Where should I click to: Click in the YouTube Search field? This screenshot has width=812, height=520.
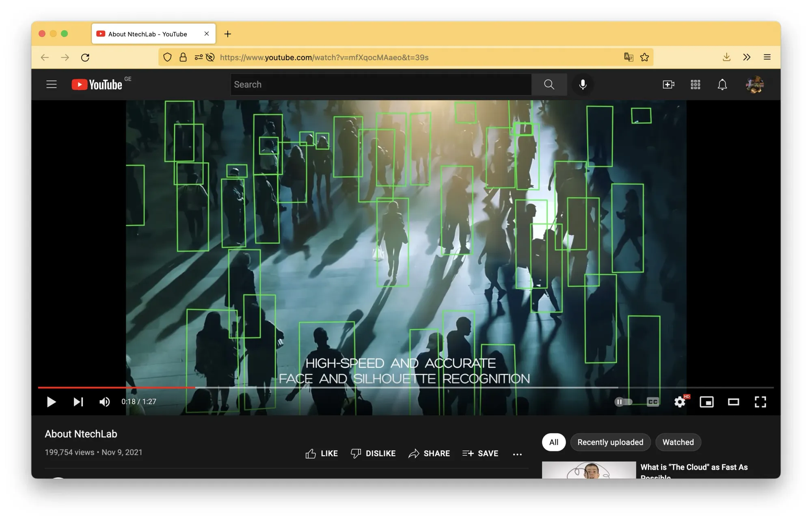(381, 84)
